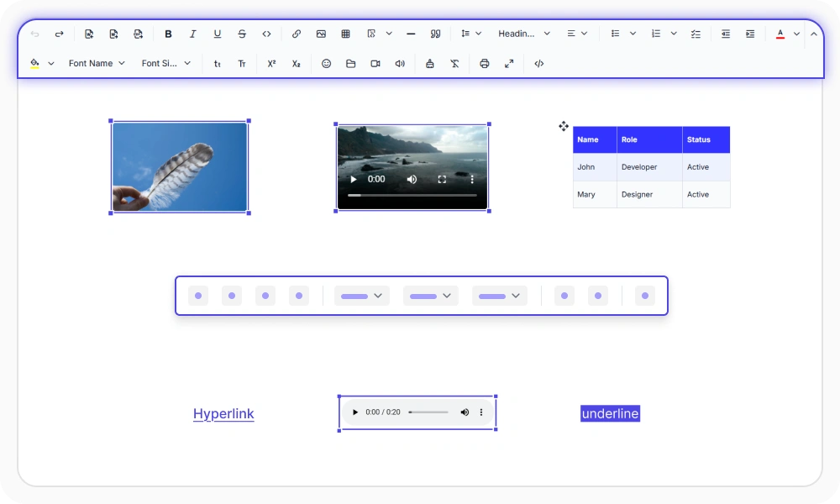Viewport: 840px width, 504px height.
Task: Click the clear formatting icon
Action: click(x=454, y=64)
